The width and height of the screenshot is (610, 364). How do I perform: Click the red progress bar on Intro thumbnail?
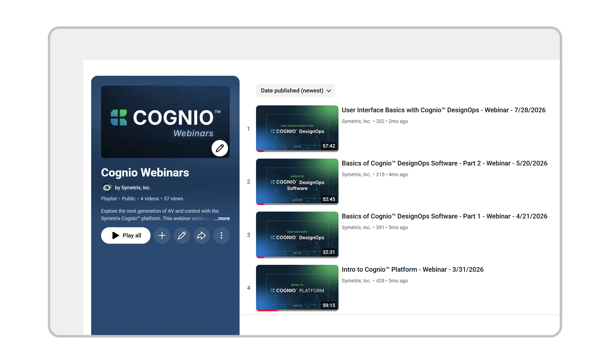click(267, 310)
